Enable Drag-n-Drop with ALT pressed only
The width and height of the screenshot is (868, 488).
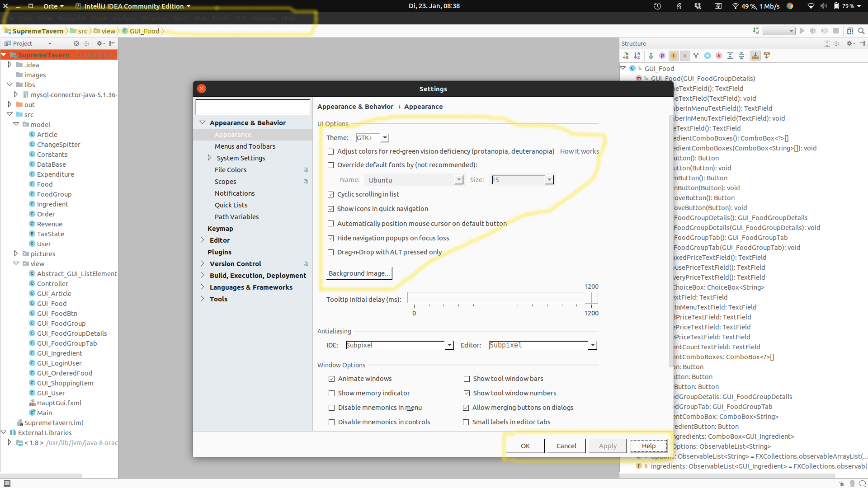[x=331, y=252]
